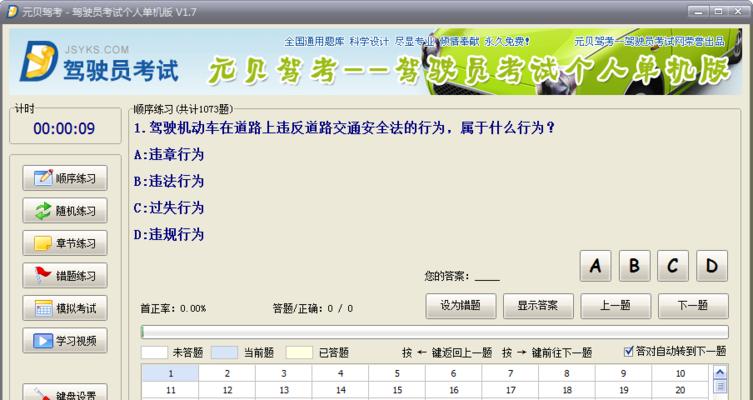This screenshot has width=753, height=400.
Task: Click the 未答题 legend swatch
Action: [154, 353]
